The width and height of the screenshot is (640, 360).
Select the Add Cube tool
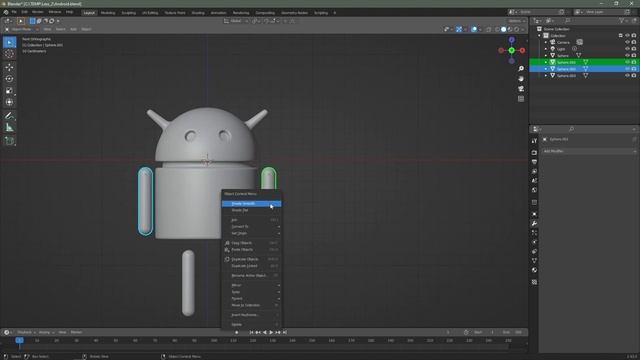coord(9,141)
